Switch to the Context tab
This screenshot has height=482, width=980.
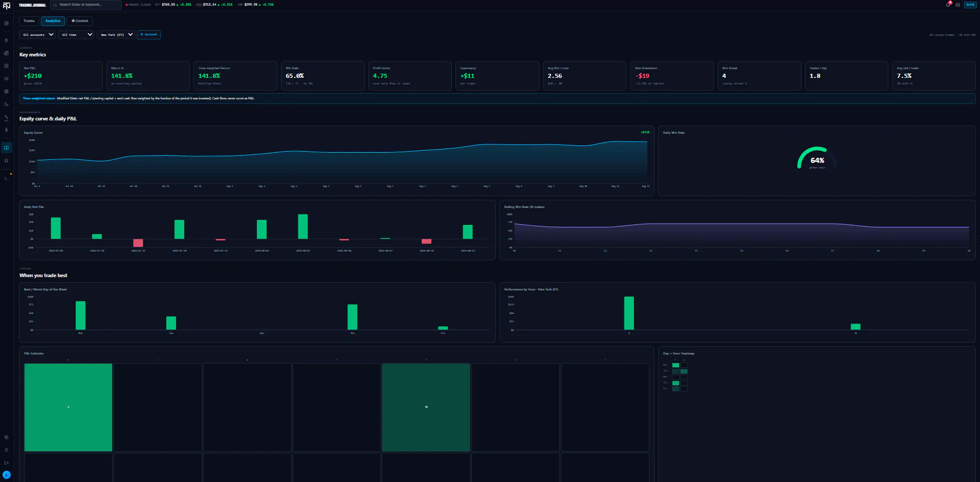click(x=80, y=21)
